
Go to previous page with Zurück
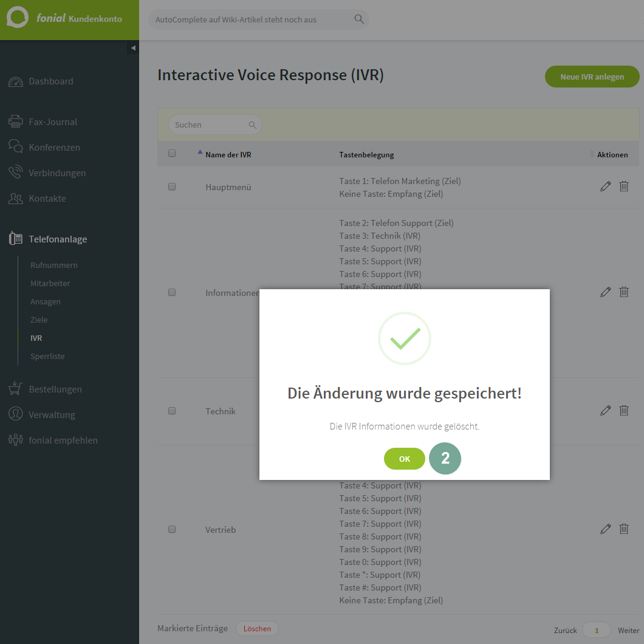tap(565, 630)
